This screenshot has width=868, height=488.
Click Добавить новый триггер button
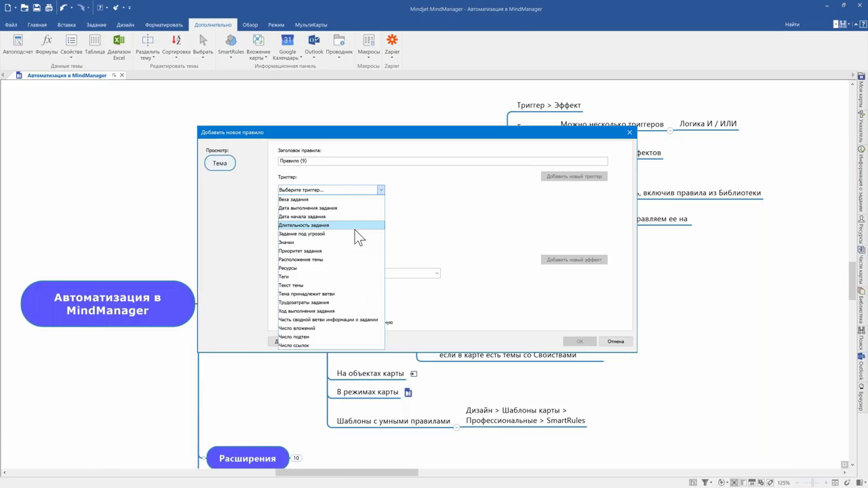[574, 176]
